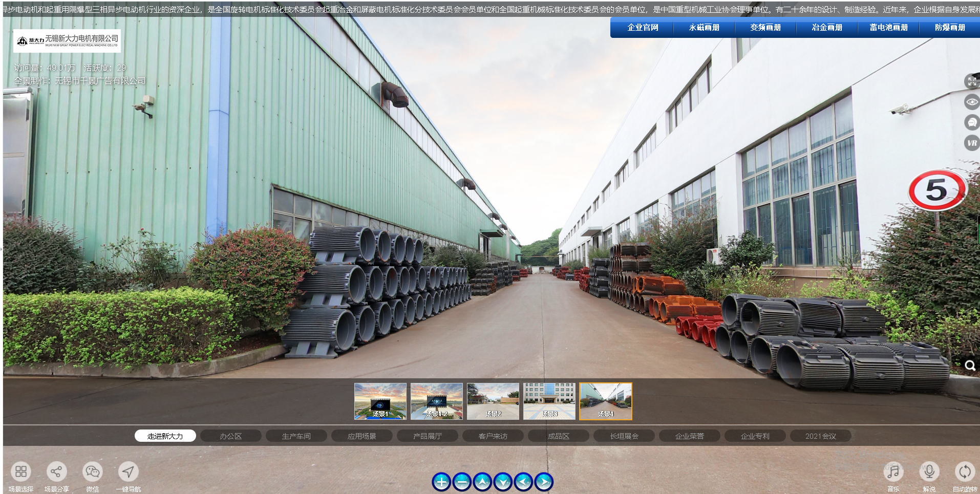Screen dimensions: 980x494
Task: Select 场景2 thumbnail
Action: (x=493, y=401)
